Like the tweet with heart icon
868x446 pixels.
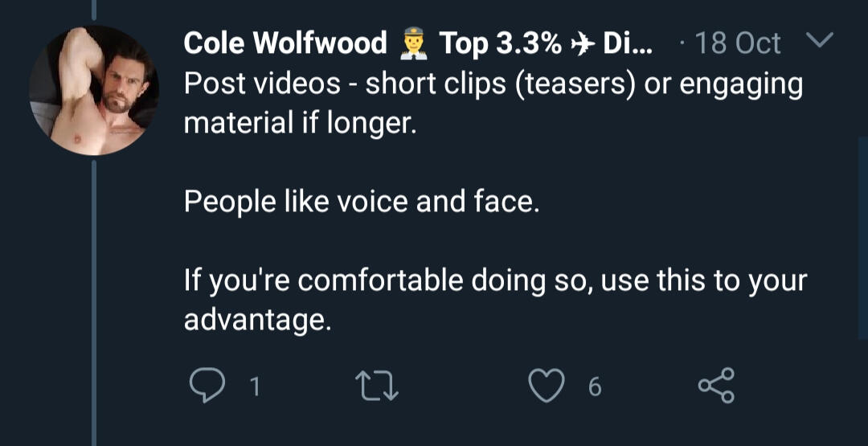coord(545,387)
